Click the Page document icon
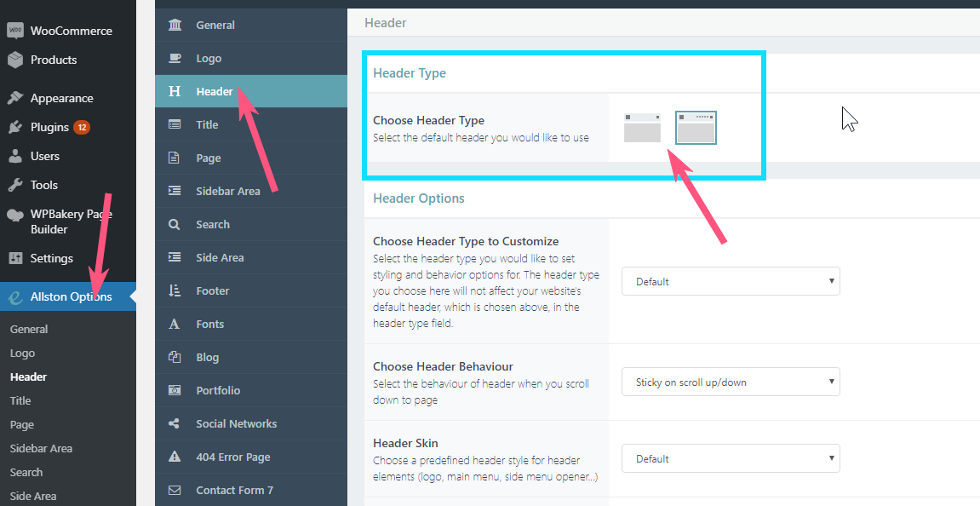 (x=175, y=158)
